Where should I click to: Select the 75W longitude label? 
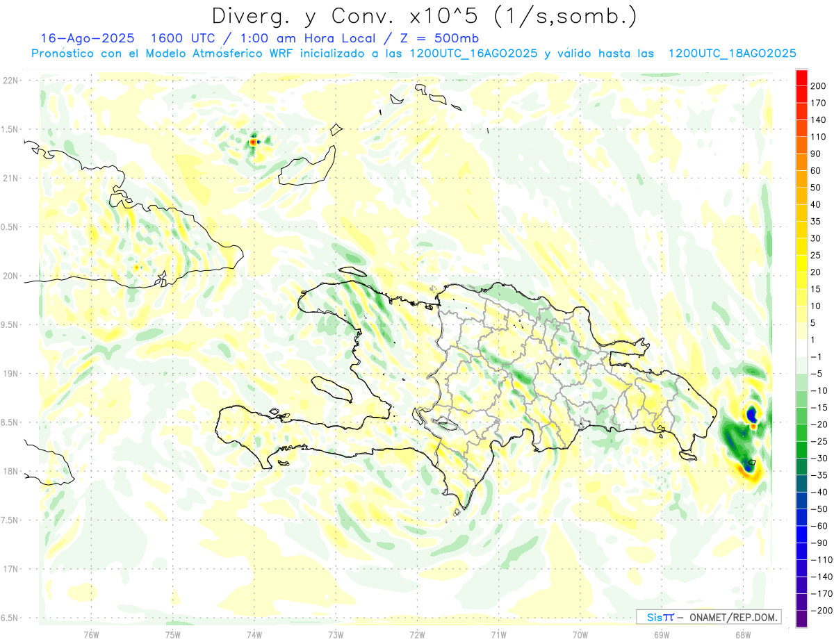point(173,634)
